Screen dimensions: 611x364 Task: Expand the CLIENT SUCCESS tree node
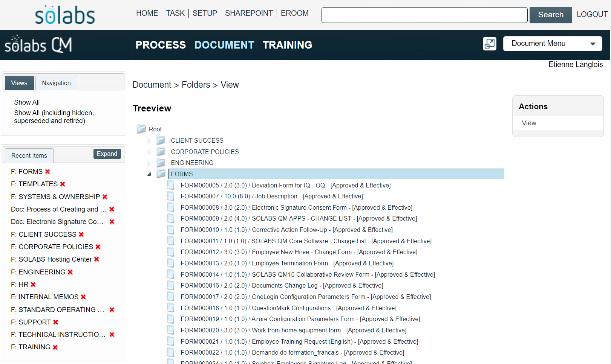[x=149, y=140]
